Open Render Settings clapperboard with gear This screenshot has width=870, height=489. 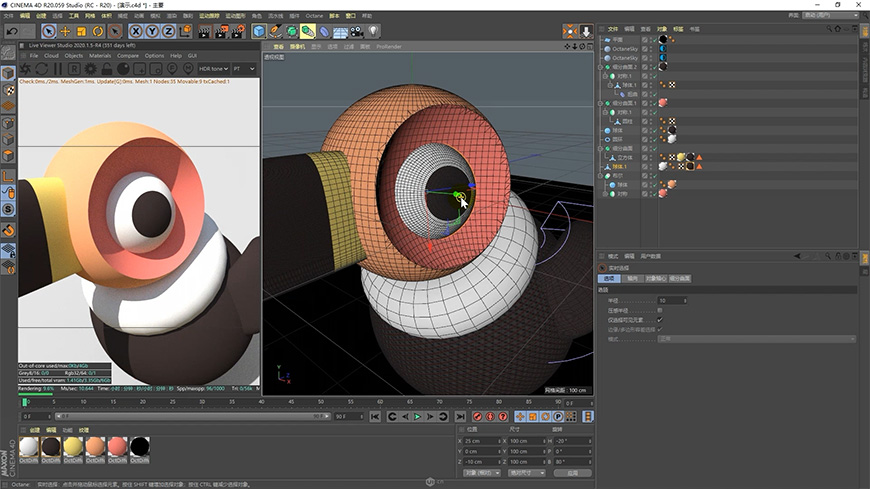pyautogui.click(x=239, y=32)
